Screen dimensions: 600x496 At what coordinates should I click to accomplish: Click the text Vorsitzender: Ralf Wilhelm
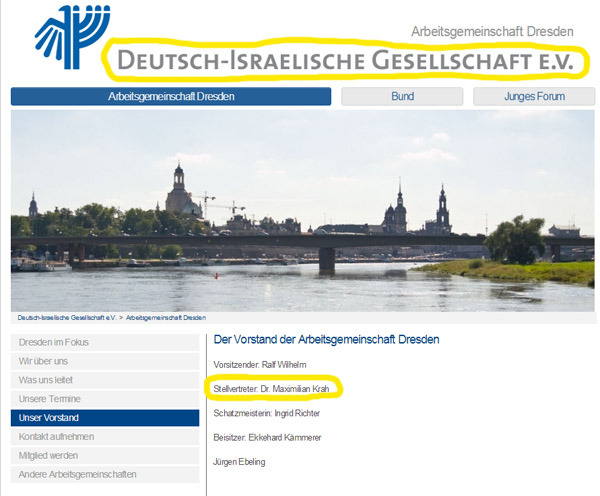click(x=260, y=365)
